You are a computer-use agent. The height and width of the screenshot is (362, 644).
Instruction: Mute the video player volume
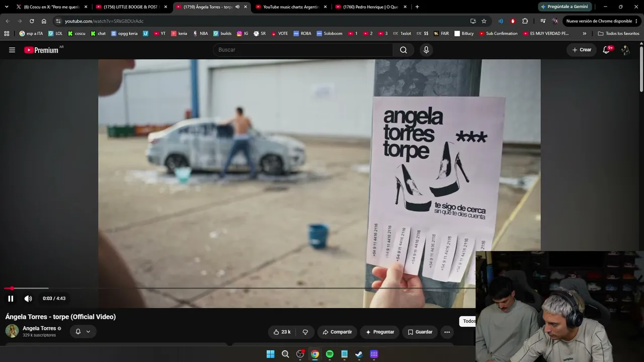pos(28,299)
